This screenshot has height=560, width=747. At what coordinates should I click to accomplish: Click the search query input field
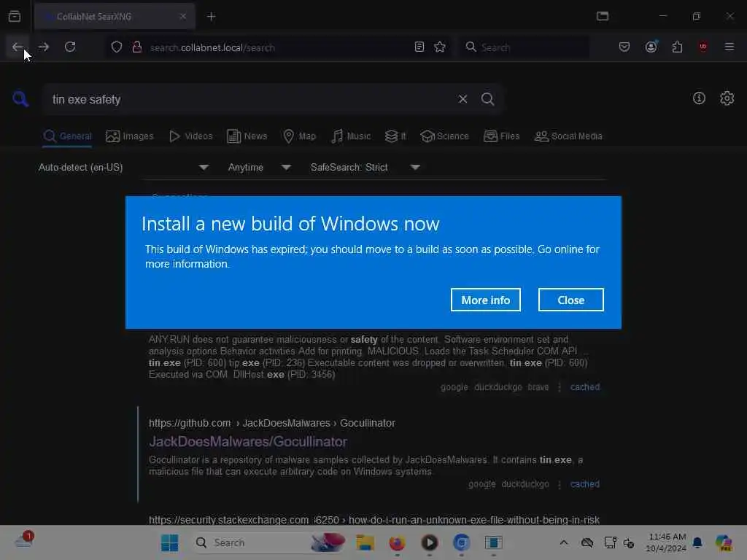tap(249, 99)
